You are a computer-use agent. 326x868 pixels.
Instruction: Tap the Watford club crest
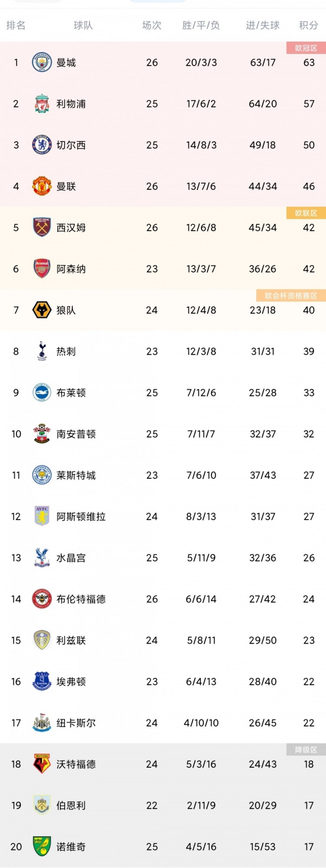[42, 764]
